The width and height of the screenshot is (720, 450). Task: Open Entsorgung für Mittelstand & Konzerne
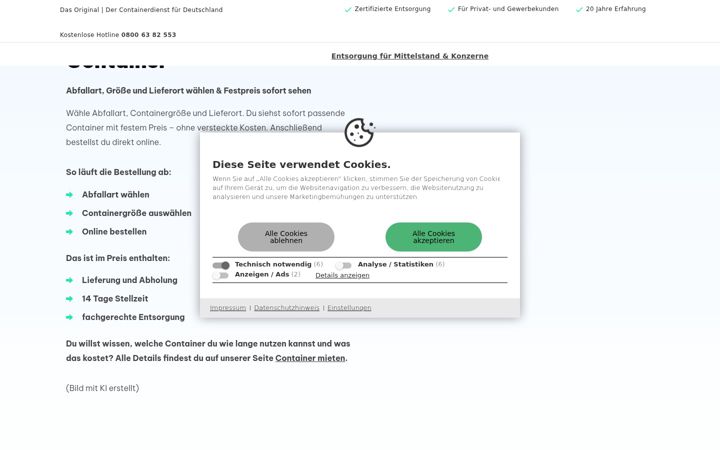(x=410, y=56)
